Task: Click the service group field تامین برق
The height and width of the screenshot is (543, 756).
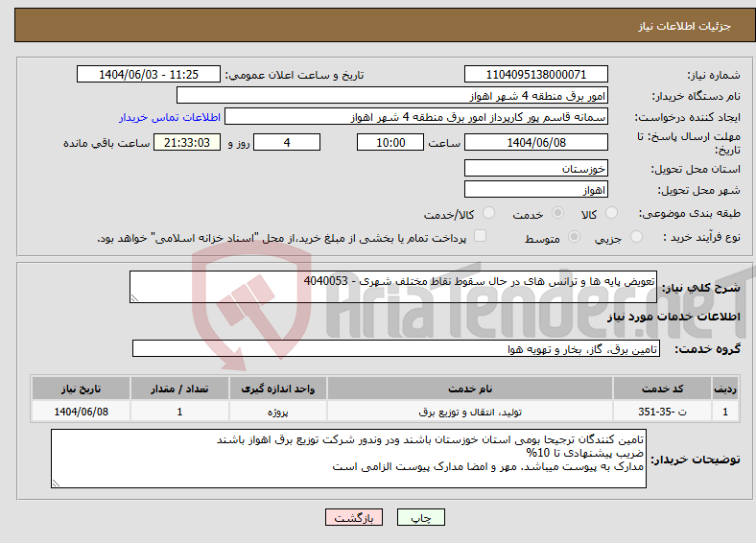Action: 396,348
